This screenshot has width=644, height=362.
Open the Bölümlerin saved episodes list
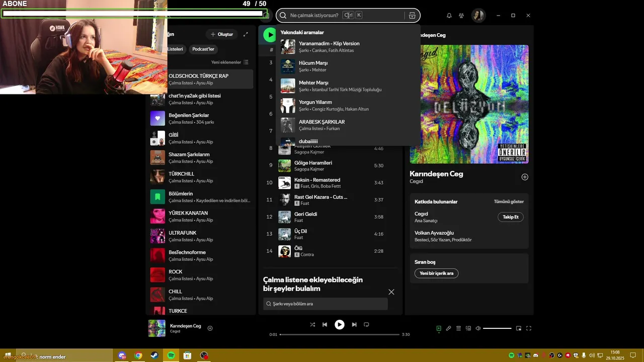[201, 197]
